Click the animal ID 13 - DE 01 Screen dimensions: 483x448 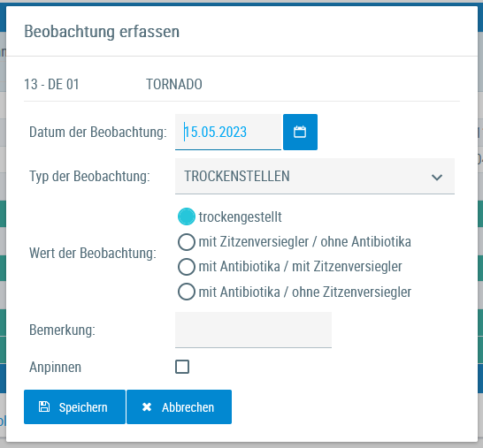51,84
